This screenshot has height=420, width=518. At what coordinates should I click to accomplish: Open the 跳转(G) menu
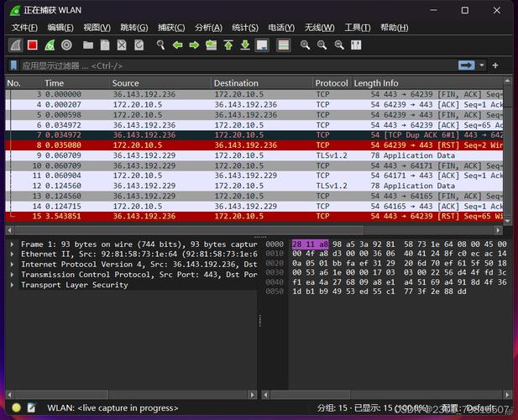tap(133, 28)
